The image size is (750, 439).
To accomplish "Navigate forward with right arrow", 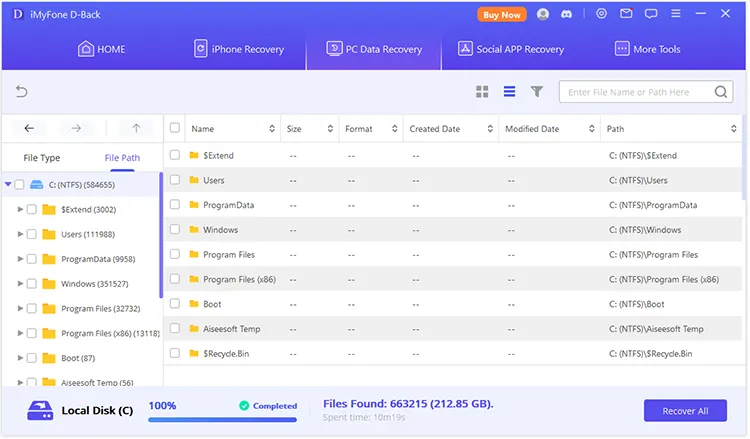I will coord(76,128).
